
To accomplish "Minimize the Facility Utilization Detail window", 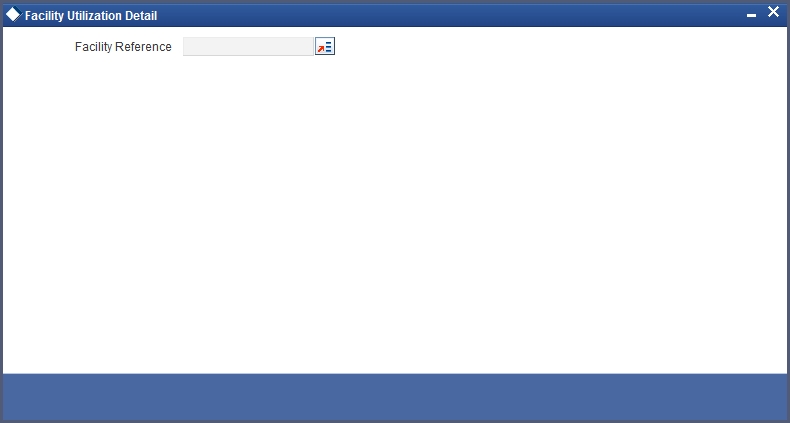I will click(751, 16).
